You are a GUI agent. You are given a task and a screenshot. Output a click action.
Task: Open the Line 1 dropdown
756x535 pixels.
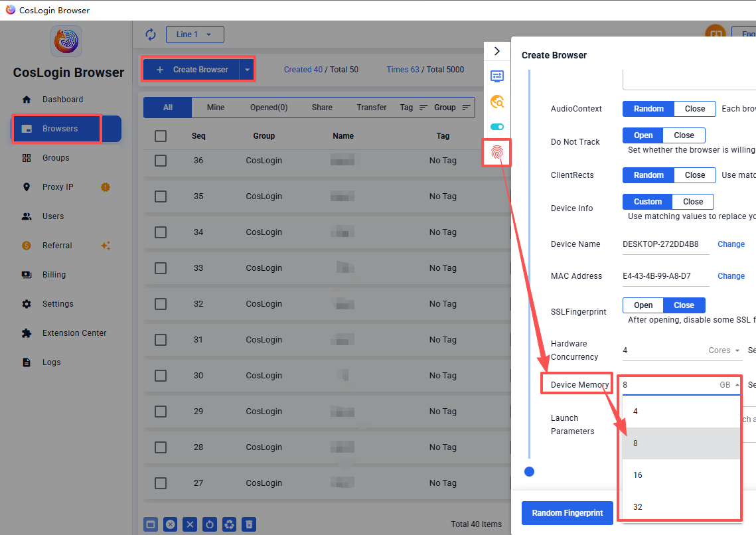[x=194, y=35]
